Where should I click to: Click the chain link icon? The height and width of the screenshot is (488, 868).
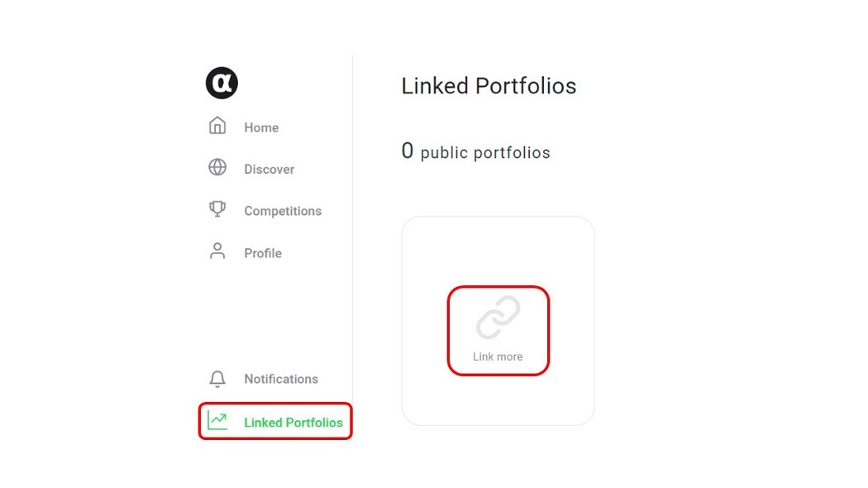pos(498,318)
